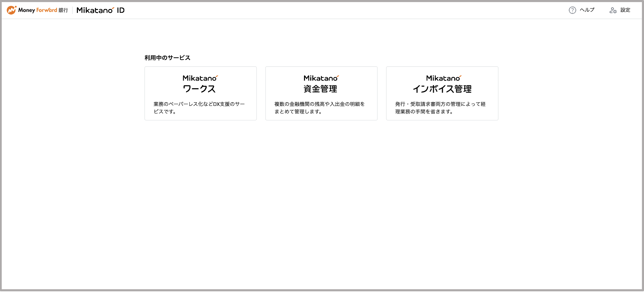This screenshot has width=644, height=292.
Task: Click the settings user-gear icon
Action: [613, 10]
